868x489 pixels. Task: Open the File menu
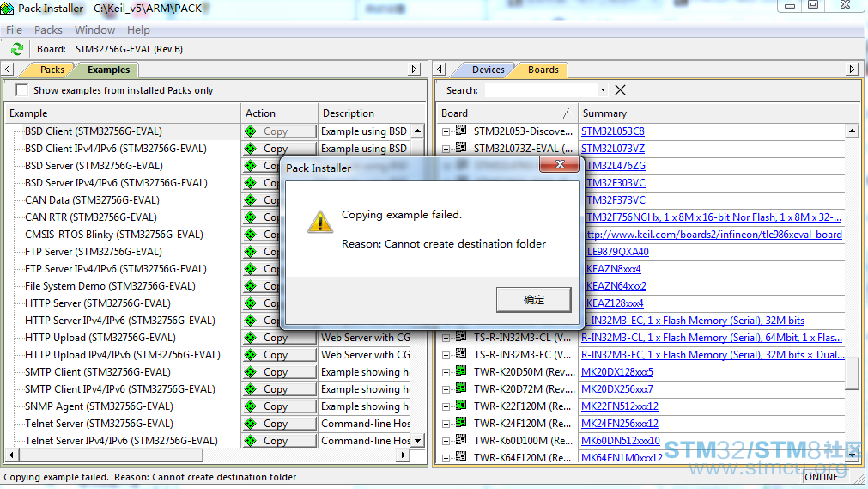tap(15, 30)
